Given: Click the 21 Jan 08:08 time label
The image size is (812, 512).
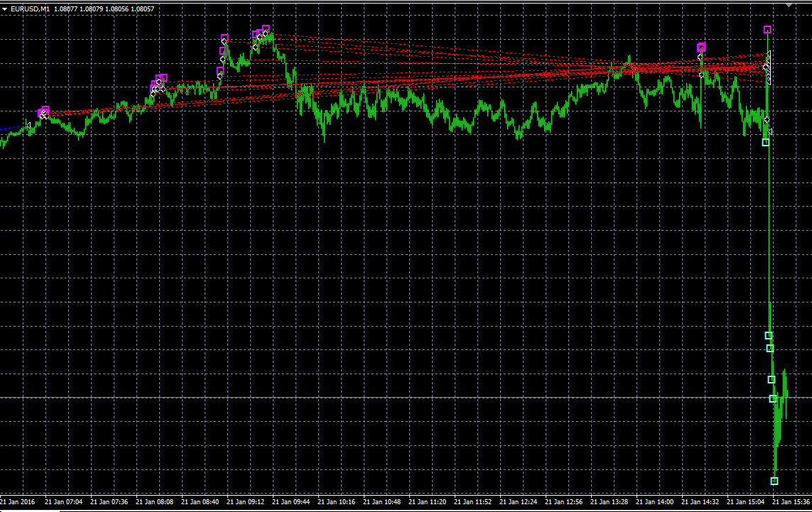Looking at the screenshot, I should pos(154,501).
